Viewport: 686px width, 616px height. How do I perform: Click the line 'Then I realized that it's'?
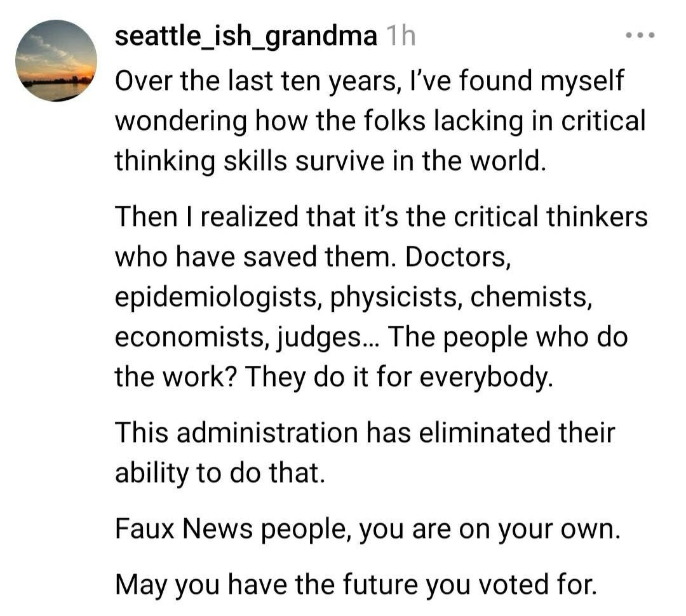(381, 217)
